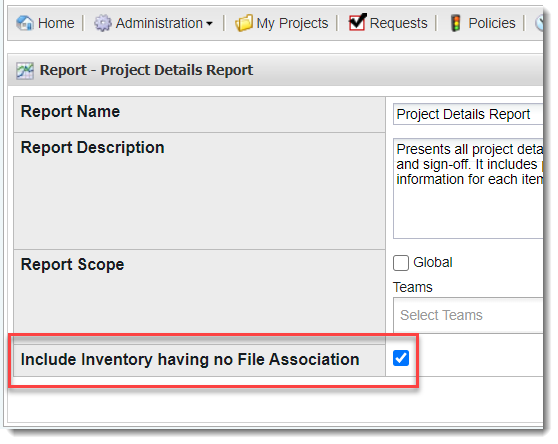Click the Policies traffic light icon
Viewport: 558px width, 444px height.
tap(456, 23)
